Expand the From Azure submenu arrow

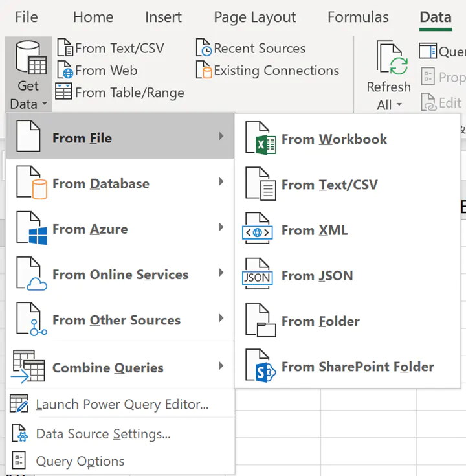coord(221,227)
